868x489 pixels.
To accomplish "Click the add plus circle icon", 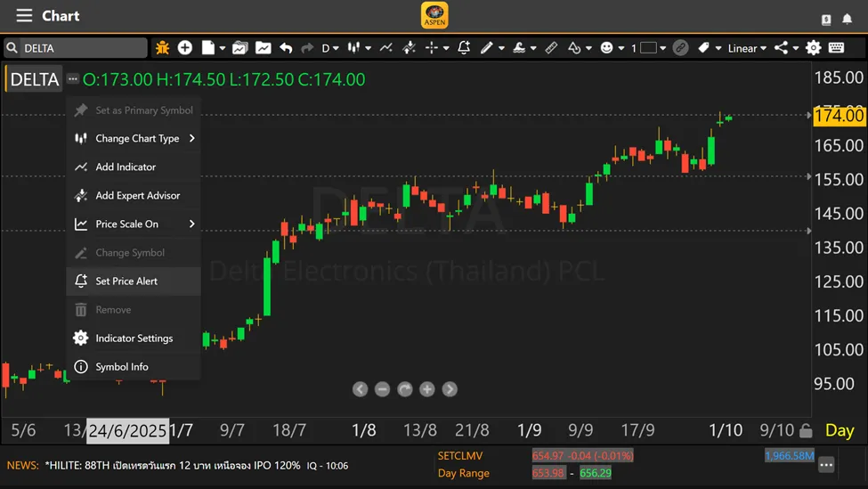I will [x=185, y=48].
